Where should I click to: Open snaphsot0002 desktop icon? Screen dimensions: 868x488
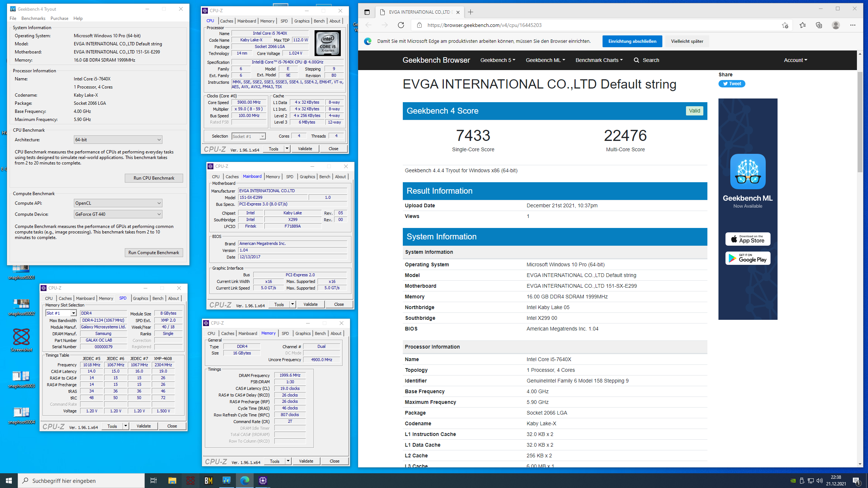[21, 307]
